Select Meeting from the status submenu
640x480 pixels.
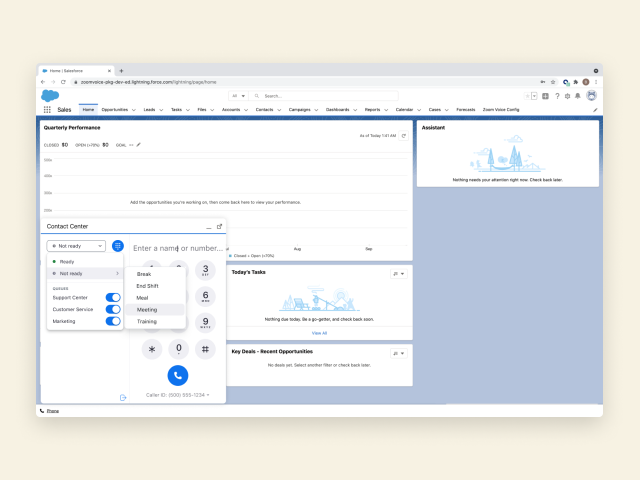click(x=148, y=310)
